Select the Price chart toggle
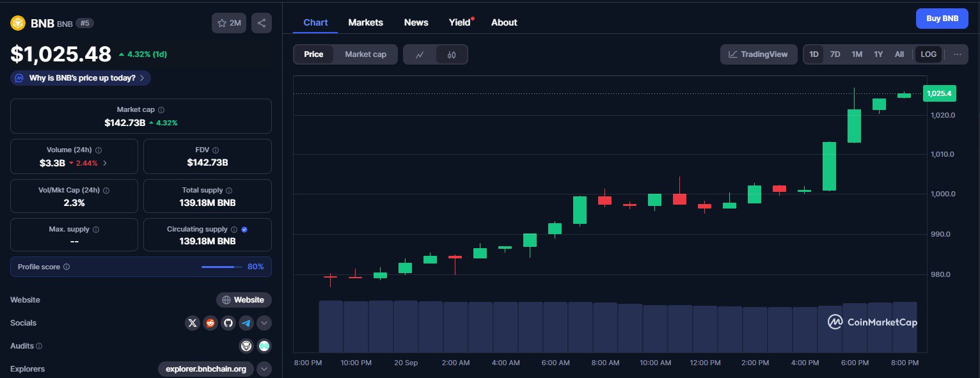The image size is (980, 378). pos(313,54)
